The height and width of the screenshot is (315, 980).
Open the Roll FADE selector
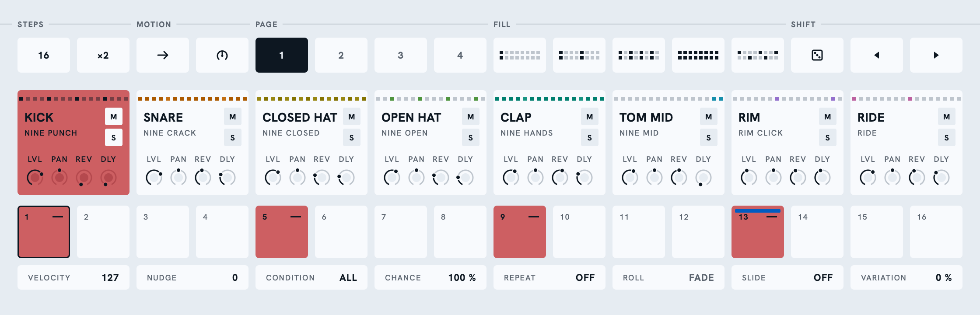click(x=668, y=277)
